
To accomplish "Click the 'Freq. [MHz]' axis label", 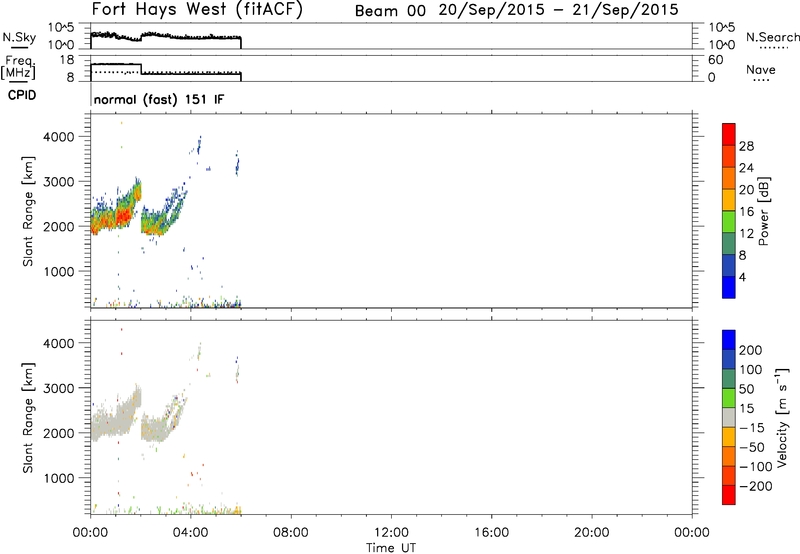I will [18, 67].
